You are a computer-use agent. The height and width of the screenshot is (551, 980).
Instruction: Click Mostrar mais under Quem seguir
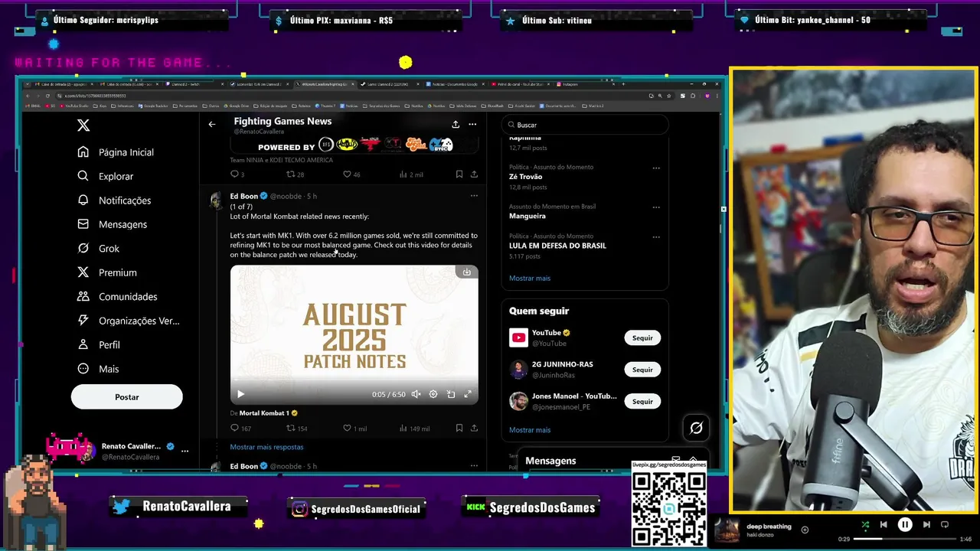click(x=530, y=430)
